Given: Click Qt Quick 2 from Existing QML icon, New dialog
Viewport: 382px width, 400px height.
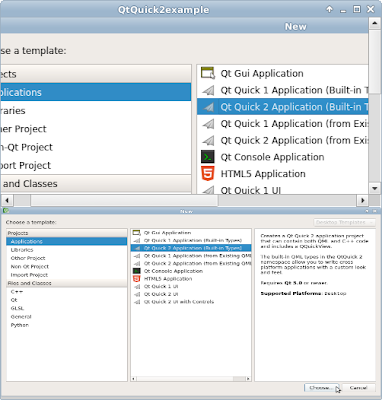Looking at the screenshot, I should (137, 263).
